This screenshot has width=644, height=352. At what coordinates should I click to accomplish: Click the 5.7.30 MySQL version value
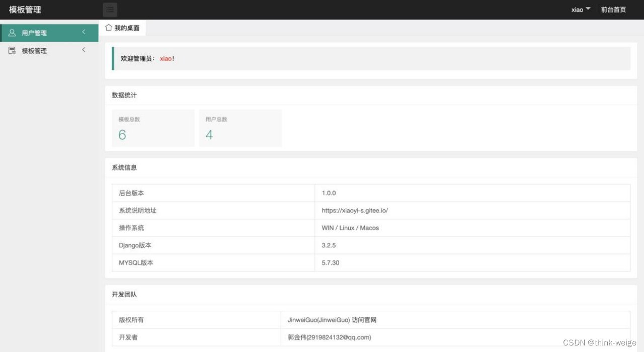[x=331, y=262]
